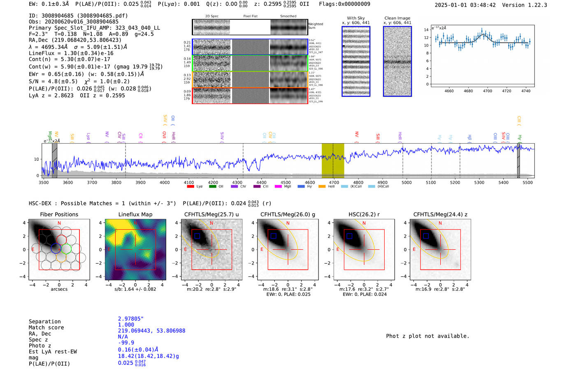Click the yellow highlighted band in the spectrum

click(333, 161)
